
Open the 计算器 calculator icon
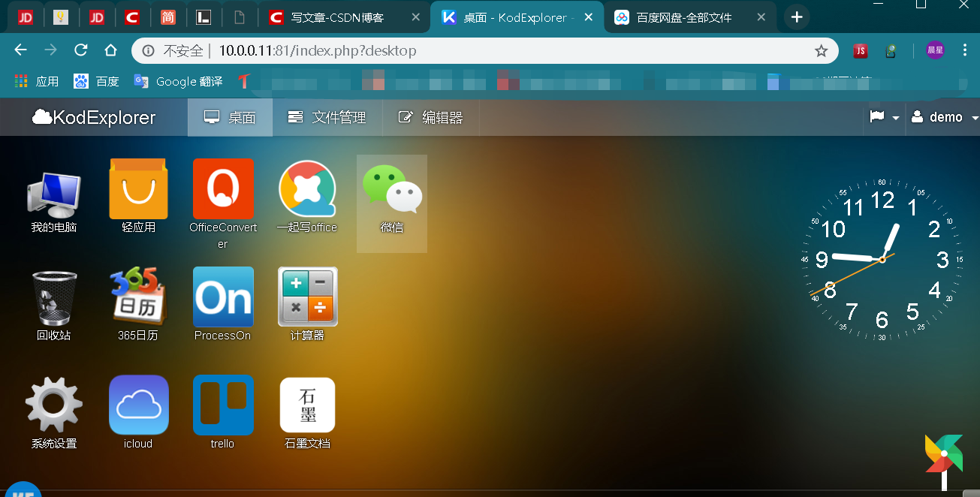click(x=308, y=297)
